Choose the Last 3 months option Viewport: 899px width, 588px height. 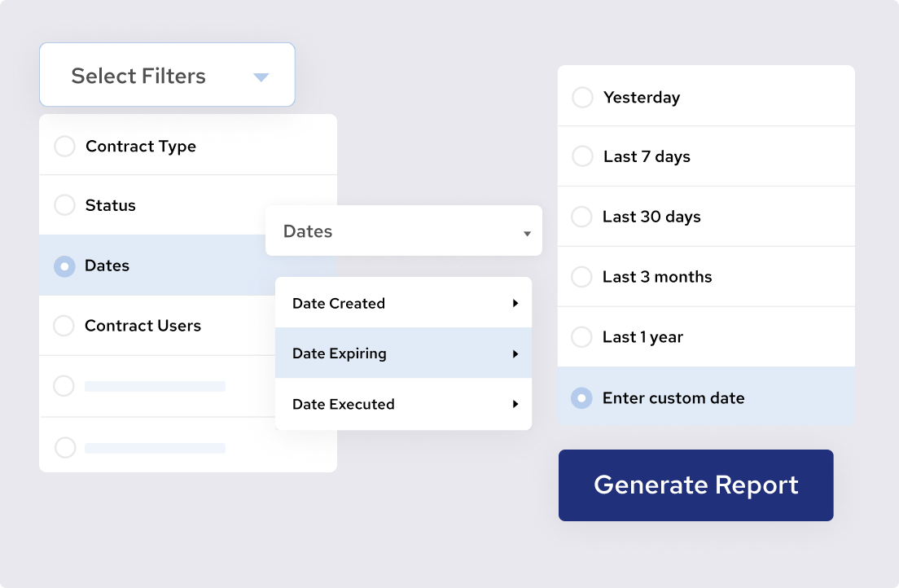point(582,276)
